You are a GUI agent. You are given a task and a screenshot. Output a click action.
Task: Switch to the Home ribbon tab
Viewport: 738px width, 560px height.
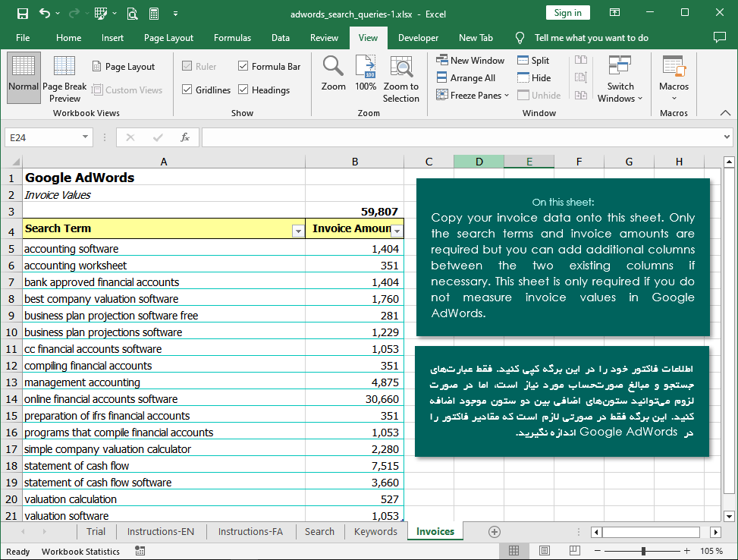click(x=69, y=38)
